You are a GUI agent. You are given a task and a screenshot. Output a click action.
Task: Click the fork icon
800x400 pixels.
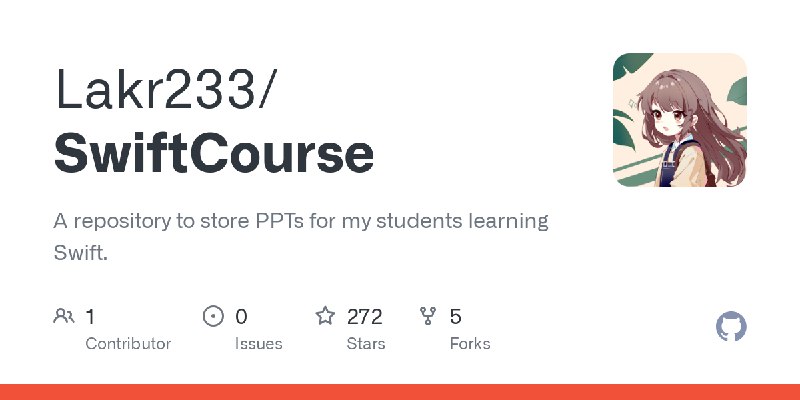point(429,317)
